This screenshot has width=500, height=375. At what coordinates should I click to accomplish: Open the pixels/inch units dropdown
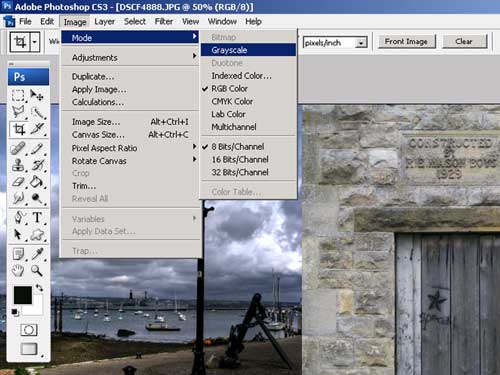pyautogui.click(x=361, y=43)
